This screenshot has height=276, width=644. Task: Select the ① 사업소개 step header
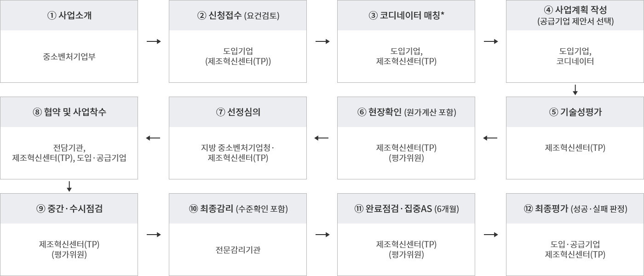click(69, 15)
